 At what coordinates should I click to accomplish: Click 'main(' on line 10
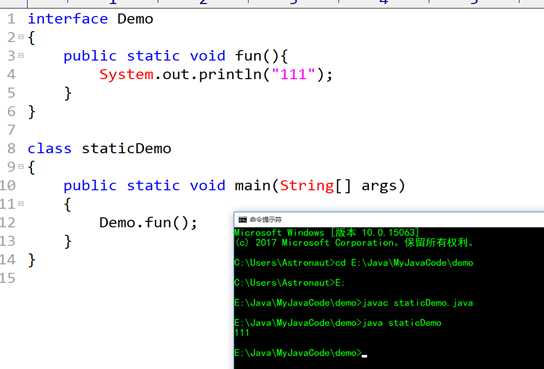coord(257,186)
